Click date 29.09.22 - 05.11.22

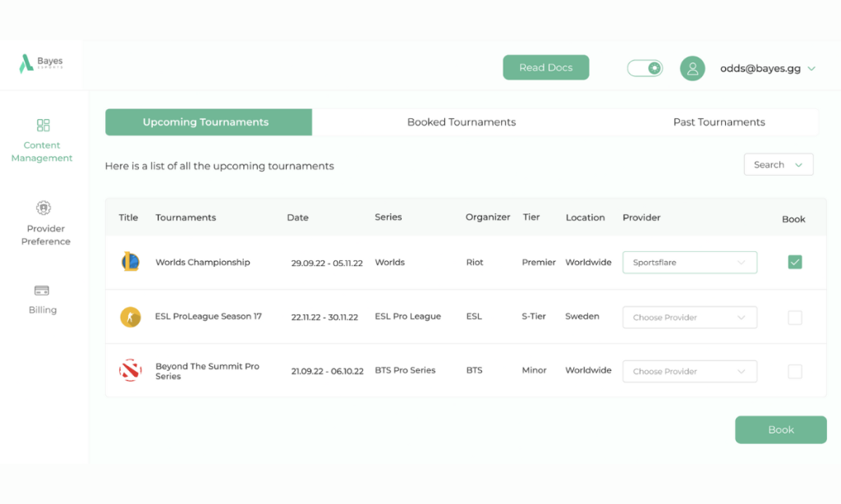[x=327, y=263]
